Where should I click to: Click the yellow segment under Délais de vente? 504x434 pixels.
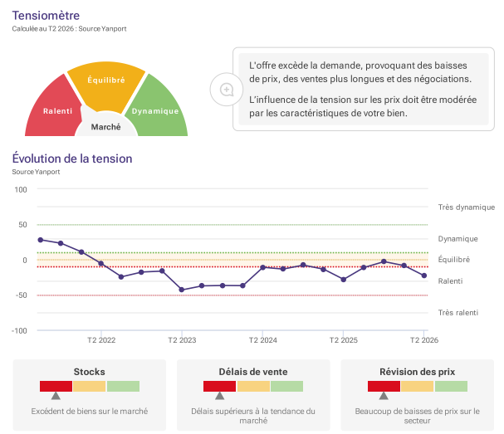pyautogui.click(x=253, y=386)
